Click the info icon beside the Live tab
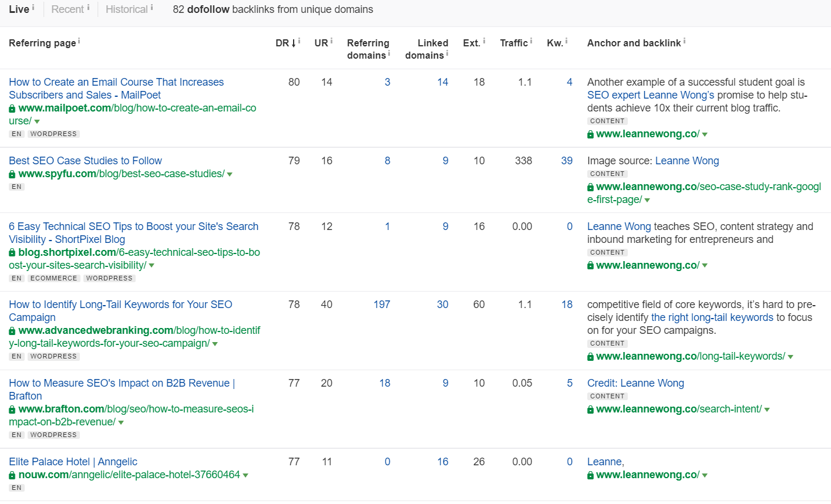Viewport: 831px width, 504px height. click(33, 7)
